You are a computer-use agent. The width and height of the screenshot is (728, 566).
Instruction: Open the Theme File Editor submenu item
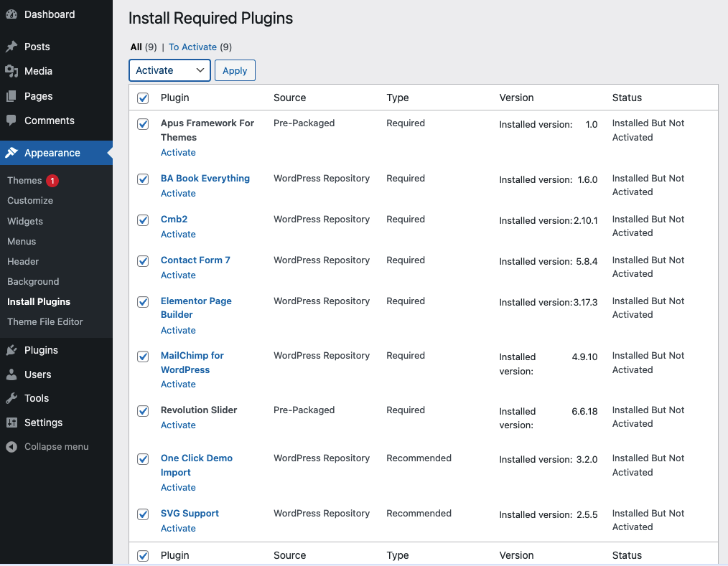pos(45,321)
